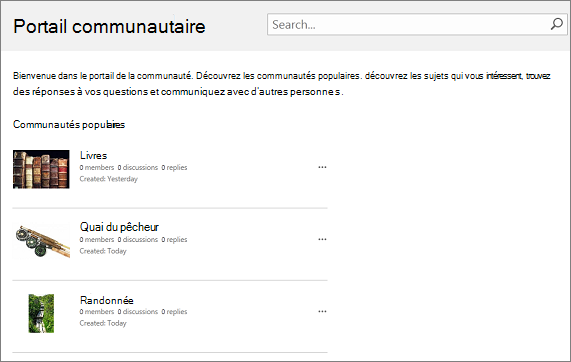The image size is (571, 362).
Task: Open the ellipsis menu for Quai du pêcheur
Action: point(322,239)
